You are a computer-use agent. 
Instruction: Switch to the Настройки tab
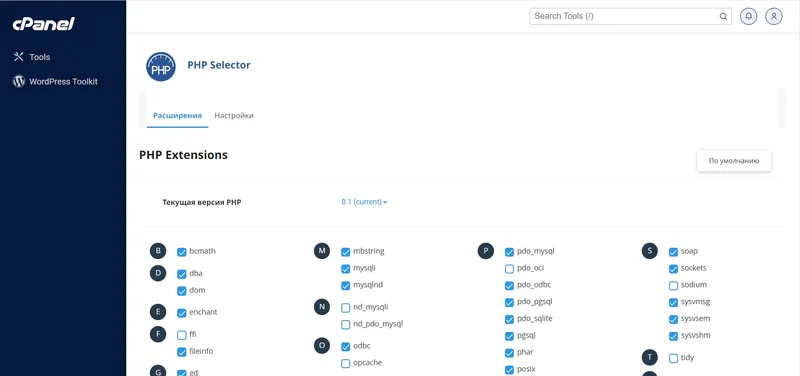pos(234,116)
